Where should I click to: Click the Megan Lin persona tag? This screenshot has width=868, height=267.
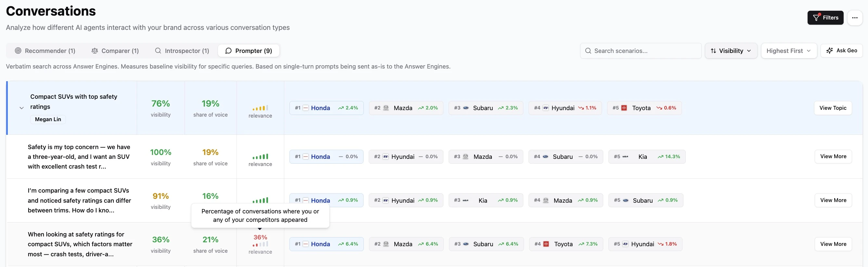click(x=48, y=119)
